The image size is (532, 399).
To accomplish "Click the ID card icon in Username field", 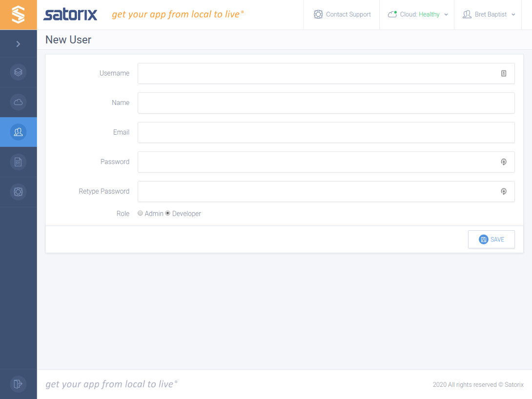I will tap(504, 73).
